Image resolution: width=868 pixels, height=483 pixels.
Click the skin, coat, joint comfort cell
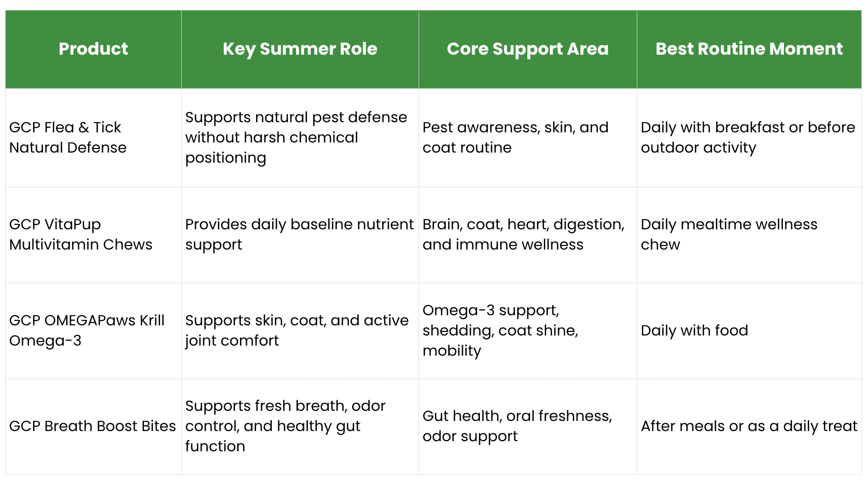point(300,330)
